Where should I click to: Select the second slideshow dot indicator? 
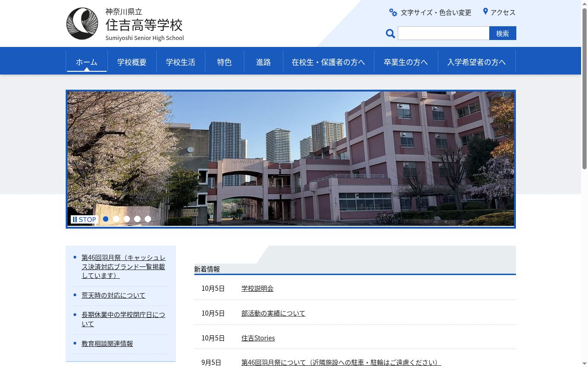tap(116, 219)
